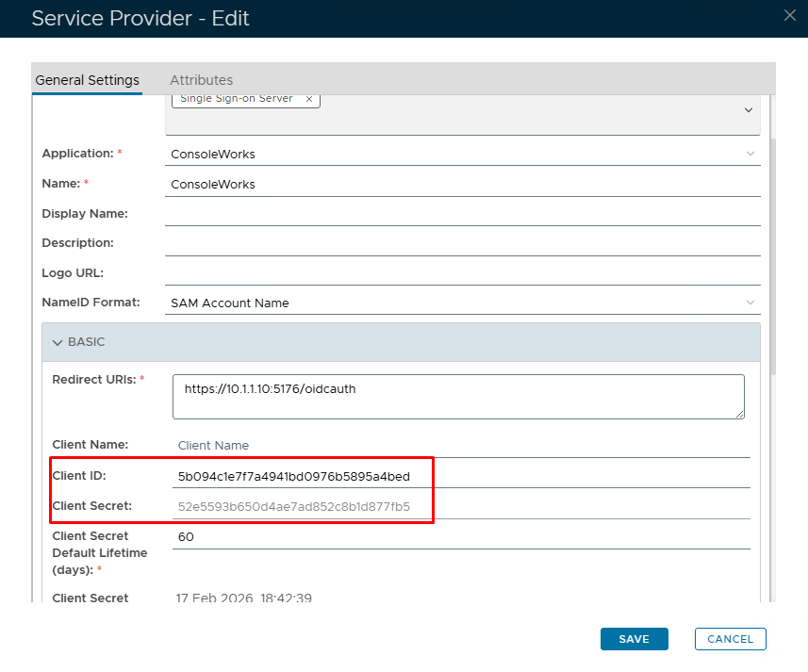
Task: Click the vertical scrollbar of the dialog
Action: 774,254
